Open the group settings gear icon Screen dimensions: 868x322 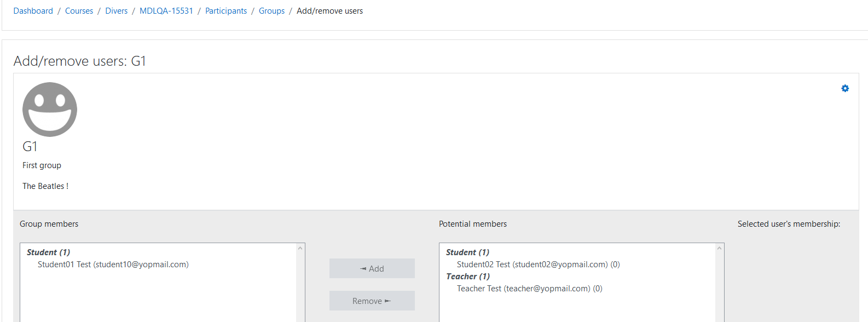(845, 88)
